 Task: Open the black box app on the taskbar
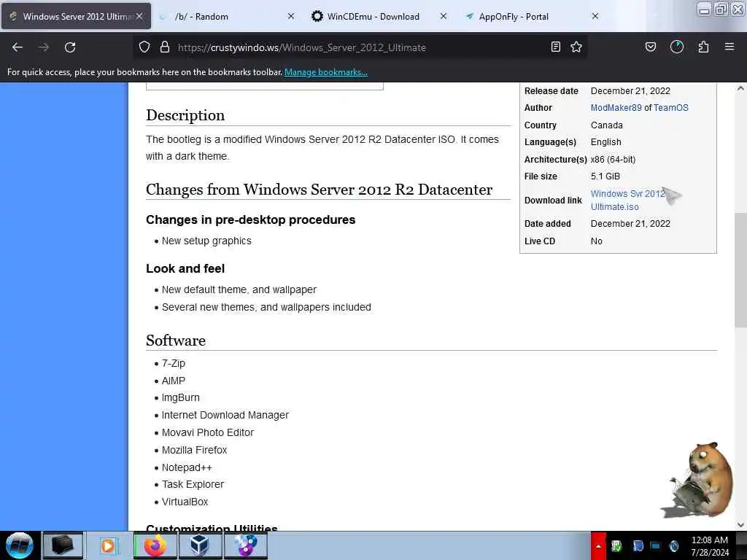point(63,545)
